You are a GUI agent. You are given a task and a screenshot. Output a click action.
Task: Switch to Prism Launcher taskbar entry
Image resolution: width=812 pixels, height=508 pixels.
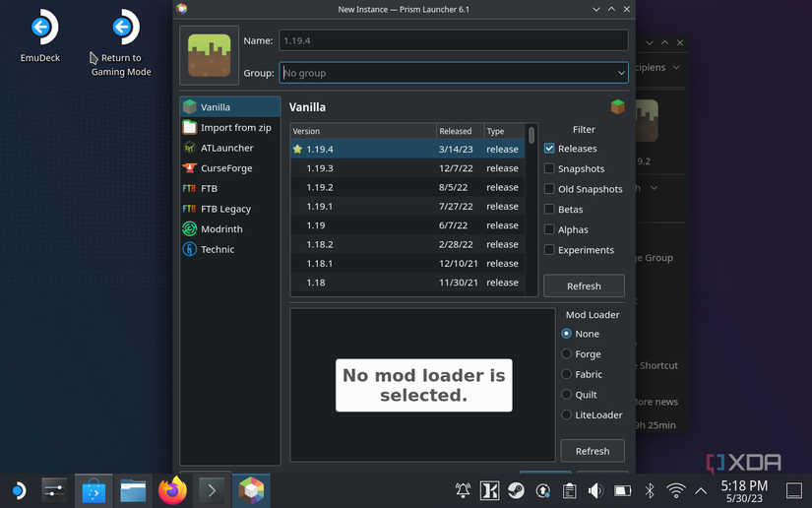click(251, 490)
